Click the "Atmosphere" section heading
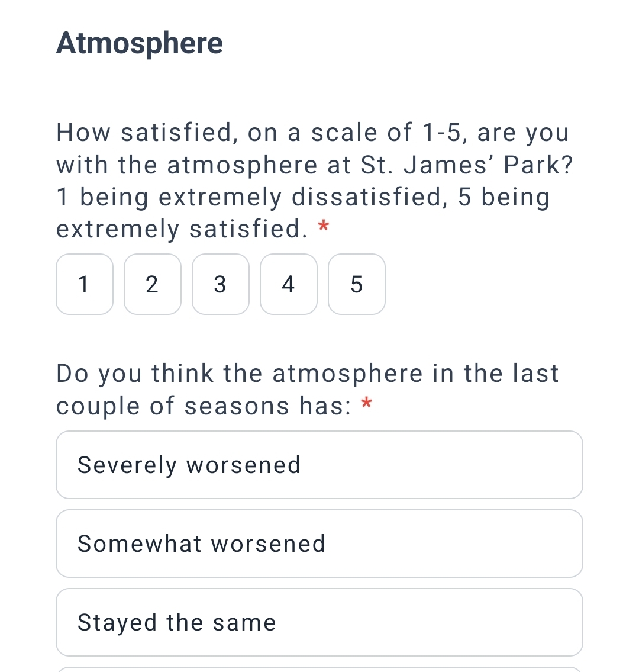The height and width of the screenshot is (672, 639). tap(140, 43)
